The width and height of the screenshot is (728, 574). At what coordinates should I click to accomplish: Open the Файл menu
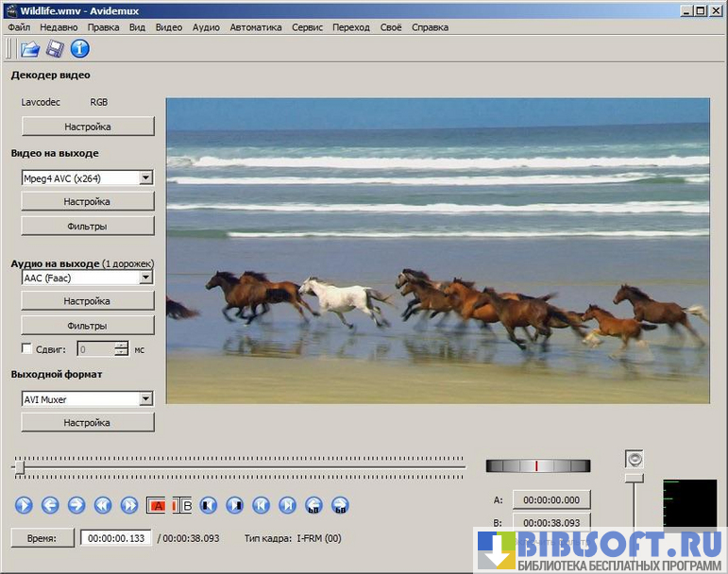19,27
